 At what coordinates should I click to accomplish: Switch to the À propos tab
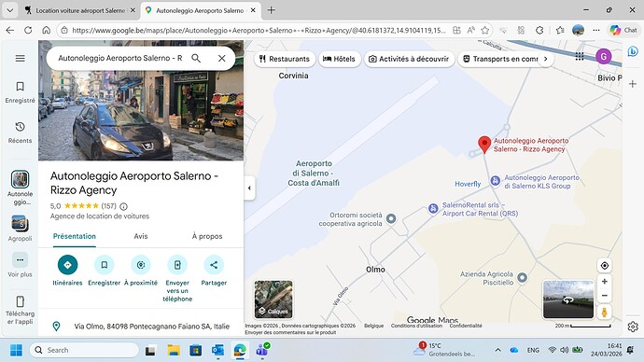tap(207, 236)
